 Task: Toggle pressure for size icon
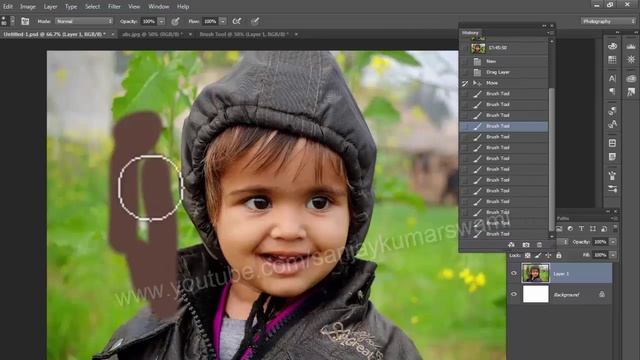255,21
